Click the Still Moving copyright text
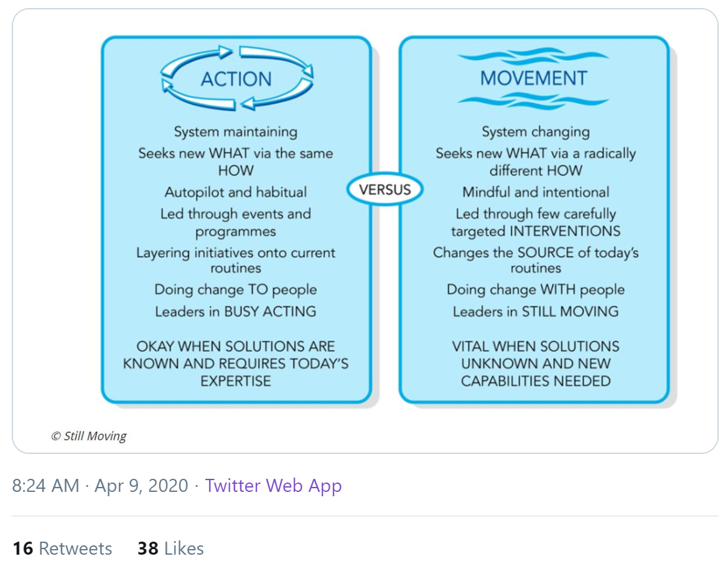Viewport: 728px width, 569px height. [89, 436]
